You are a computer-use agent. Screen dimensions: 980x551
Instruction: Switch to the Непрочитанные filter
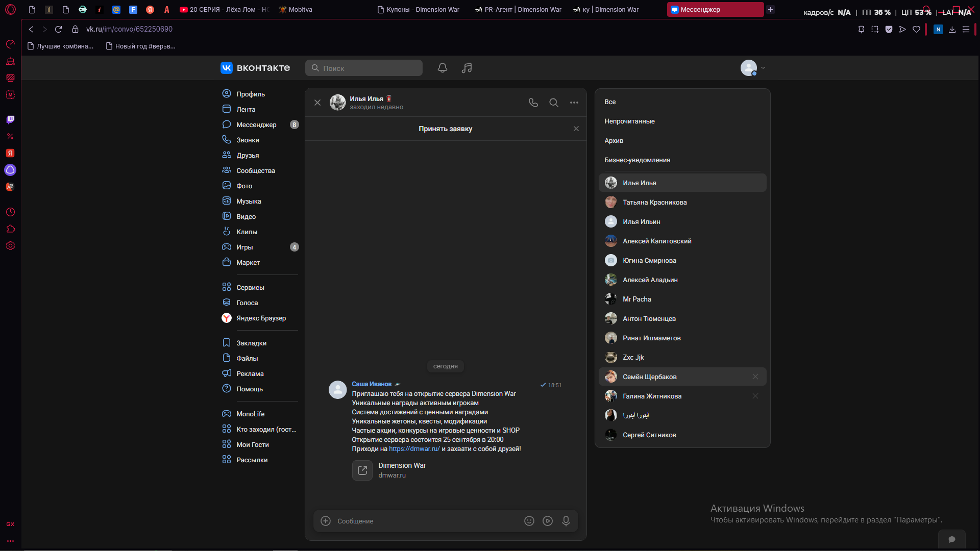point(629,121)
